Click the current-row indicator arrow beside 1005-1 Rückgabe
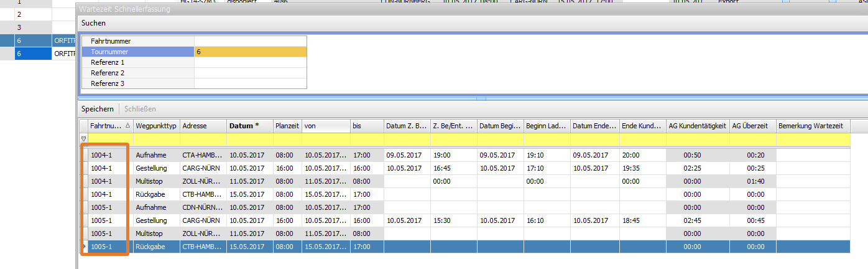Image resolution: width=868 pixels, height=269 pixels. pos(83,247)
